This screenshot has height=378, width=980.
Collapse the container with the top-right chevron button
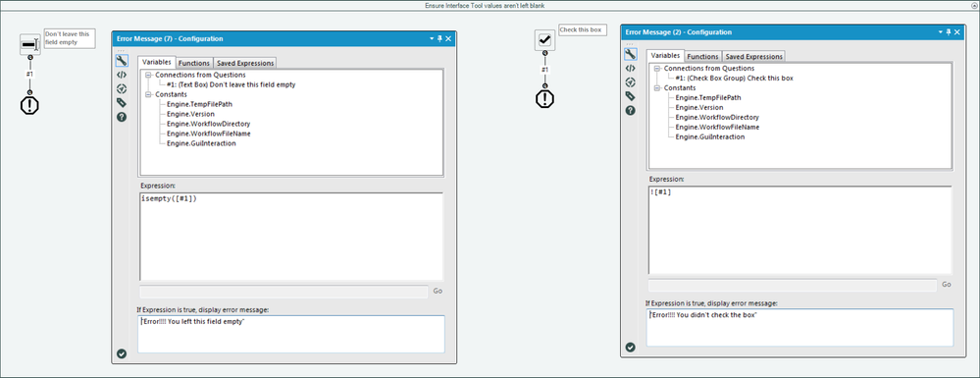tap(974, 5)
